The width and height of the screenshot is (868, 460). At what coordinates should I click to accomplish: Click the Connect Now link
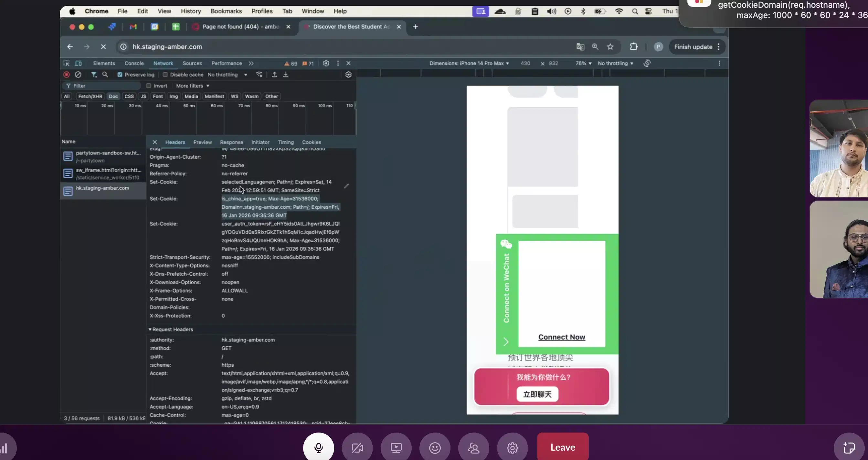(561, 337)
